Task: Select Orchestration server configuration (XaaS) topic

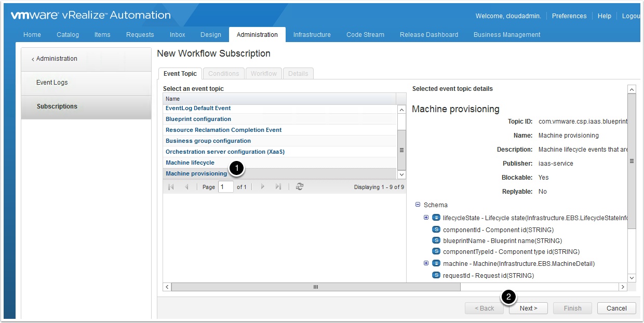Action: click(279, 152)
